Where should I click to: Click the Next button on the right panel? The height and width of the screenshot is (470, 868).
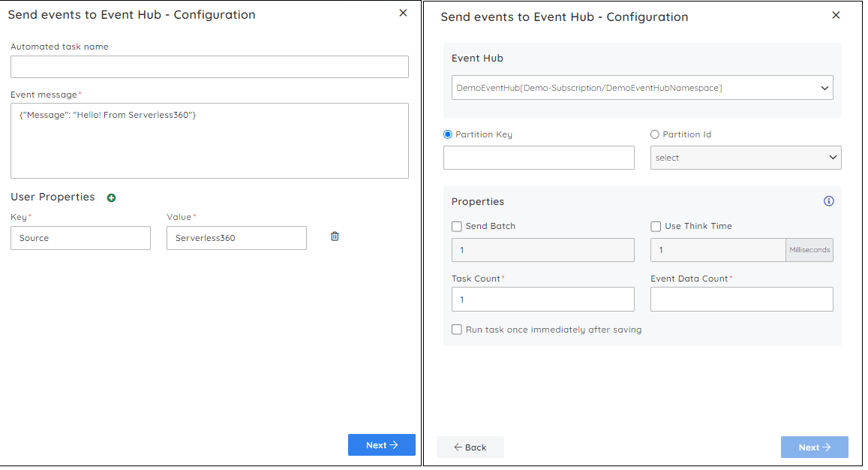point(815,447)
